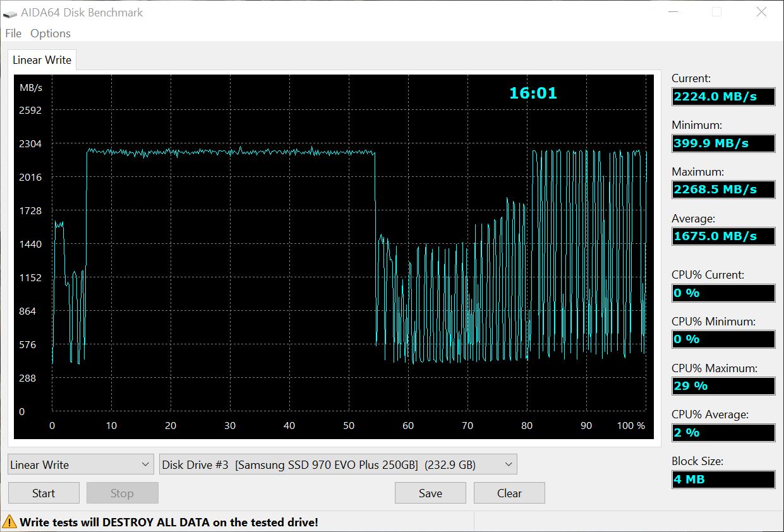The image size is (784, 532).
Task: Click the CPU% Current 0 % field
Action: pyautogui.click(x=723, y=293)
